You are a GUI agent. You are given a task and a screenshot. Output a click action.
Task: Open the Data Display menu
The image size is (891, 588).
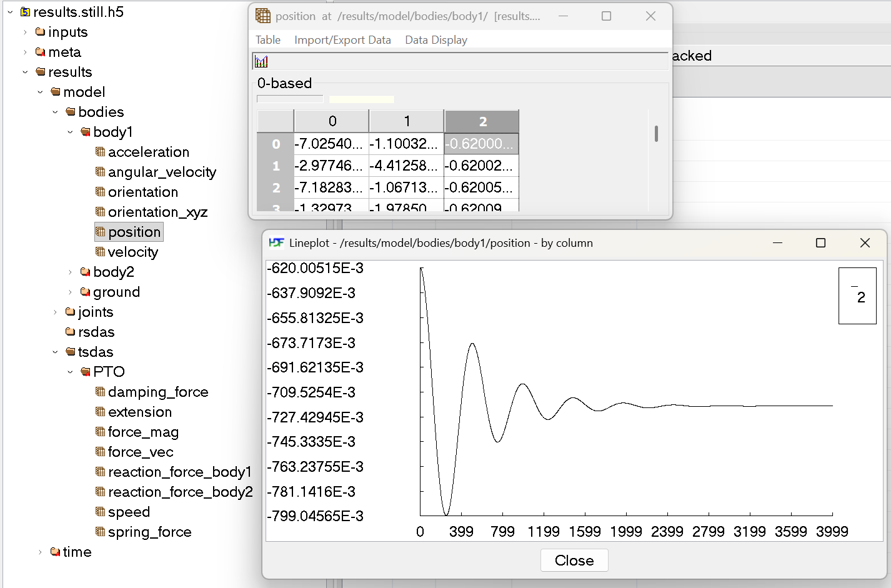click(436, 40)
